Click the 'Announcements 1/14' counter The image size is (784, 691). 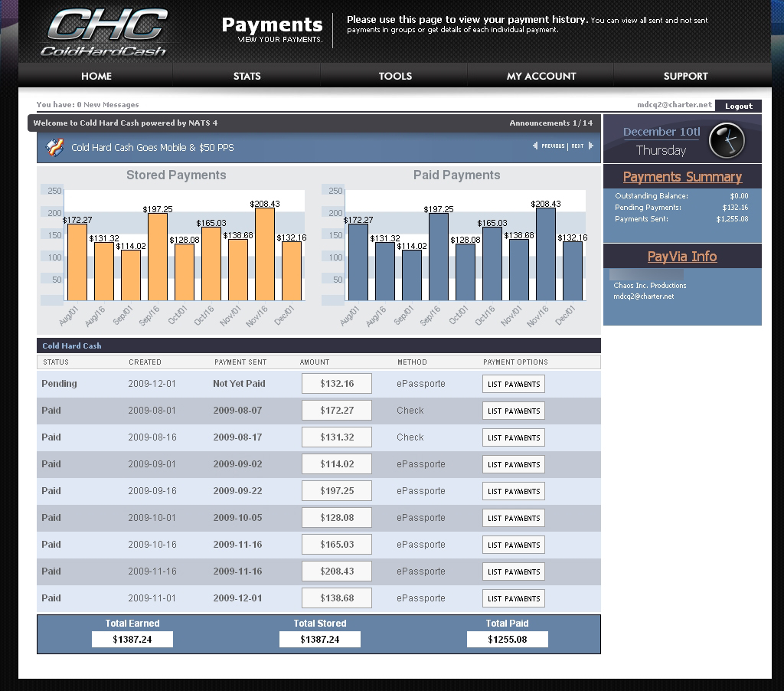pyautogui.click(x=551, y=123)
